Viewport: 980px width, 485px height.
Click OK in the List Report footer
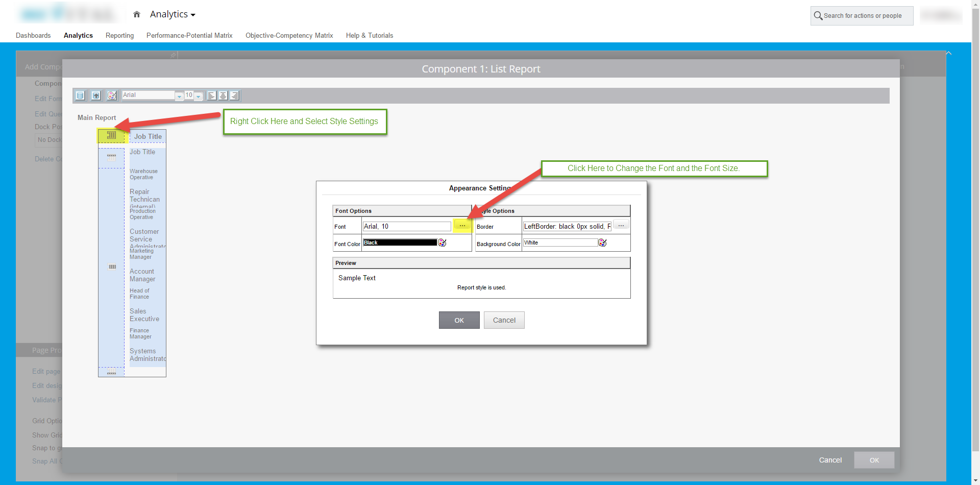pos(874,460)
